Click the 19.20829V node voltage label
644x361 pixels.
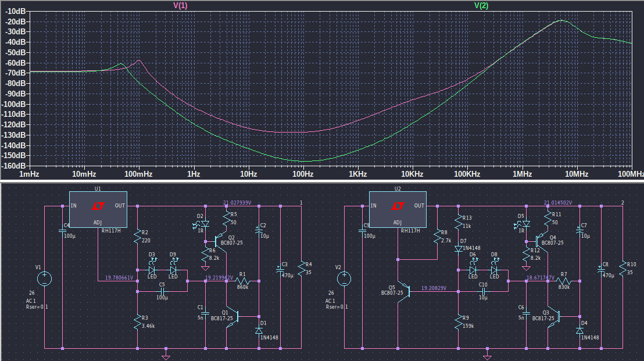pos(434,288)
